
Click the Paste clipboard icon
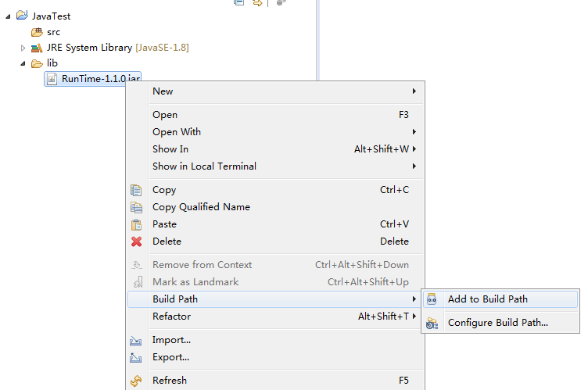click(136, 224)
